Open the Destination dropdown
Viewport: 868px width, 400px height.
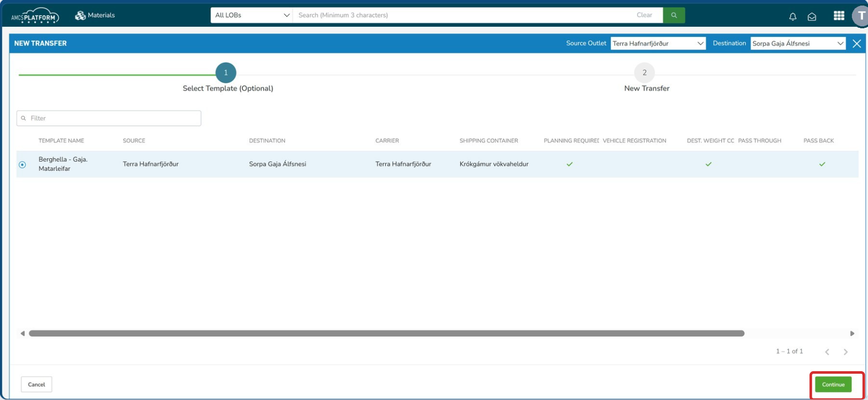tap(798, 43)
